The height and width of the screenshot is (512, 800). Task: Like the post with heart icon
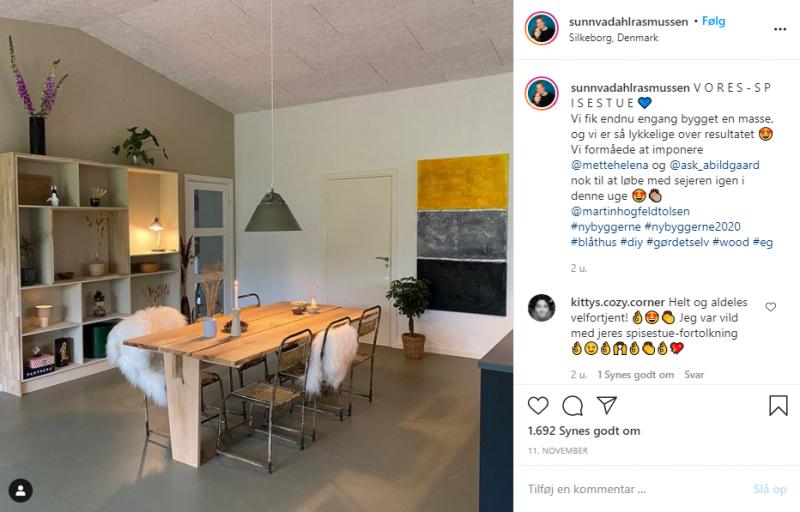tap(538, 405)
